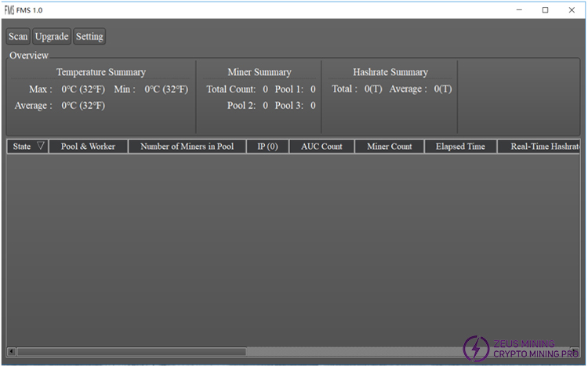Select Number of Miners in Pool header
588x366 pixels.
point(187,147)
